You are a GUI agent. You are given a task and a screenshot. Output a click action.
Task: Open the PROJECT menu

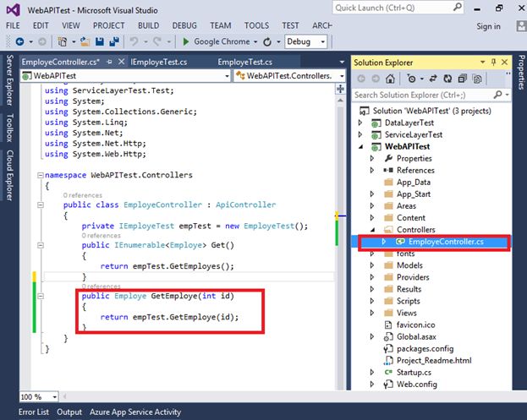tap(108, 25)
